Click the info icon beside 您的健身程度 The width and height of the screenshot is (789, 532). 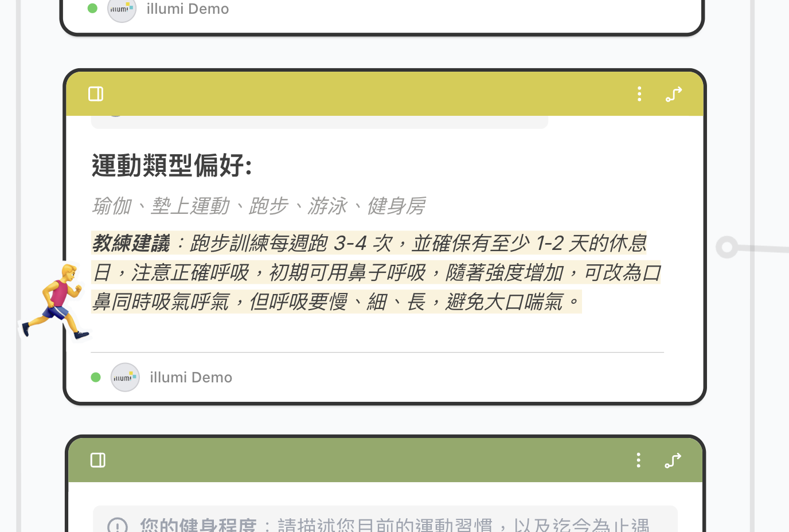pos(118,526)
